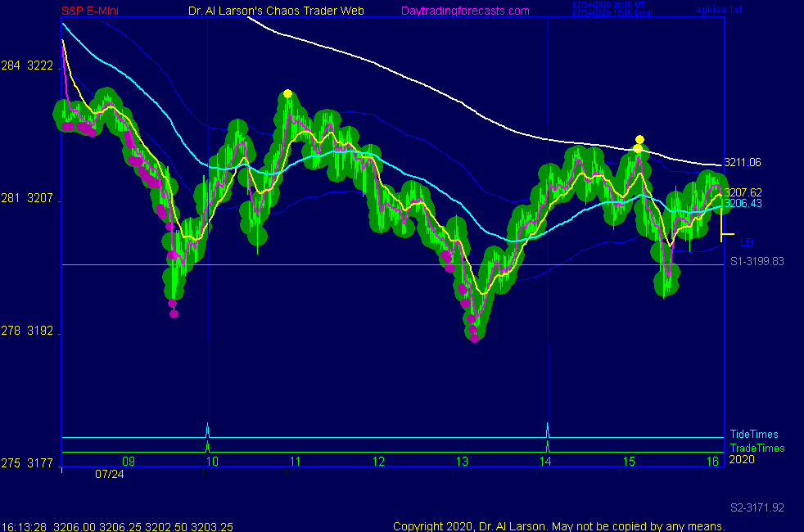804x532 pixels.
Task: Click the yellow line value 3207.62
Action: (x=743, y=192)
